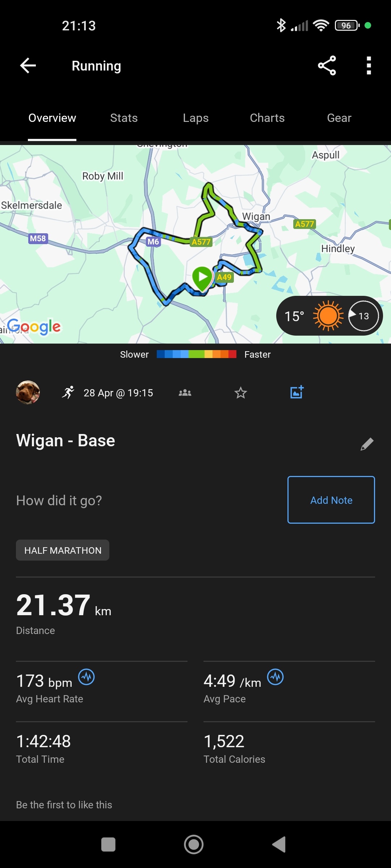
Task: Open the Laps tab
Action: (x=195, y=118)
